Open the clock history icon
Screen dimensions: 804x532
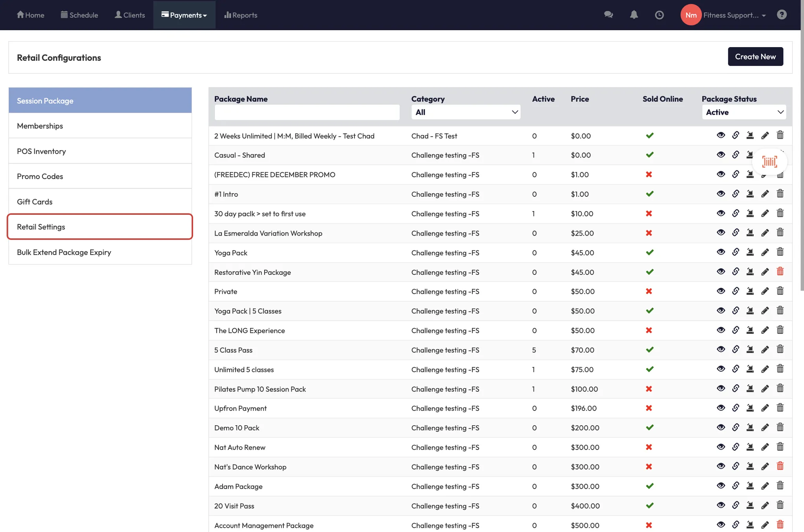coord(659,15)
